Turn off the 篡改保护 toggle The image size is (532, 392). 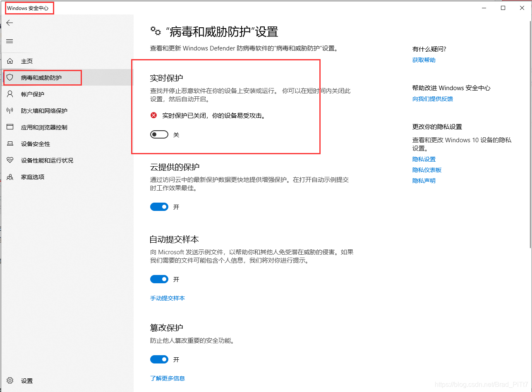[x=159, y=360]
